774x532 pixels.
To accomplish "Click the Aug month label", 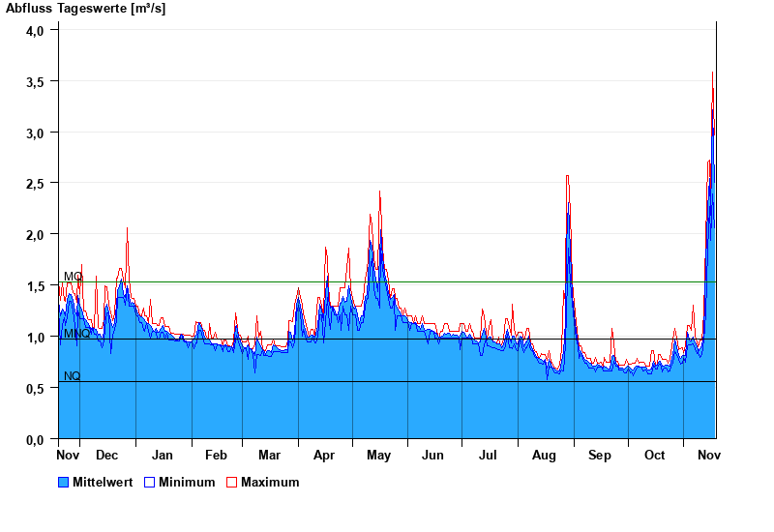I will tap(545, 456).
